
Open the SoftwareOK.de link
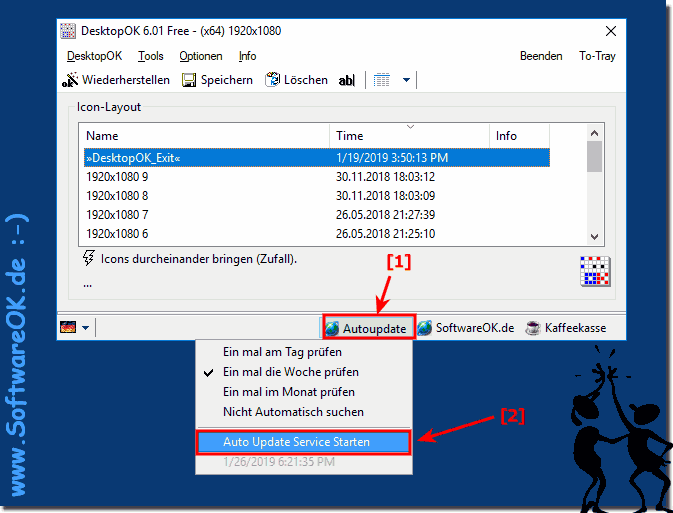466,328
